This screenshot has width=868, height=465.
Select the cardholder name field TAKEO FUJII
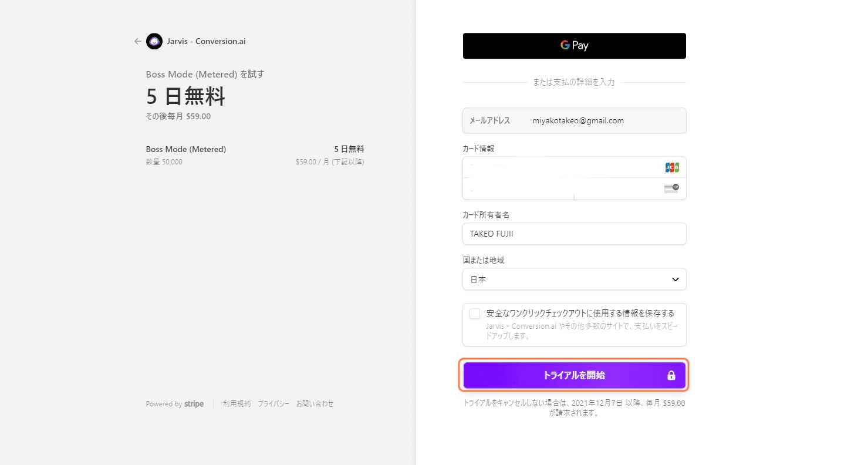click(x=574, y=234)
